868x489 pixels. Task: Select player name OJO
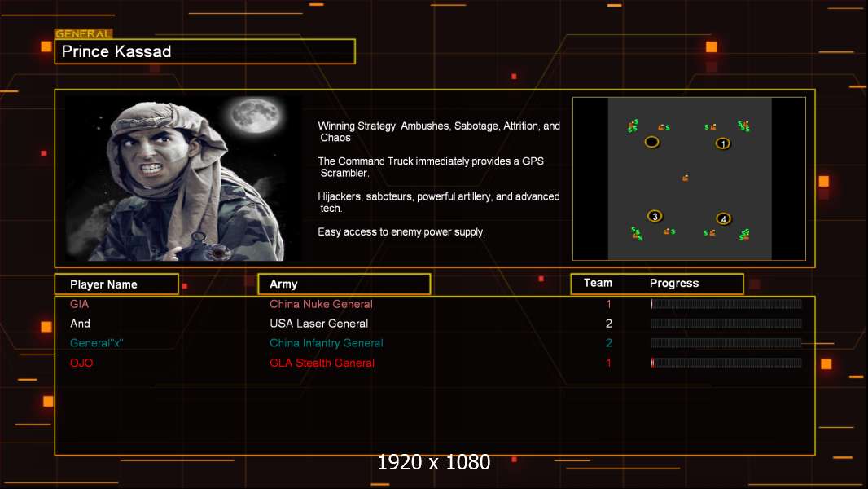click(81, 363)
